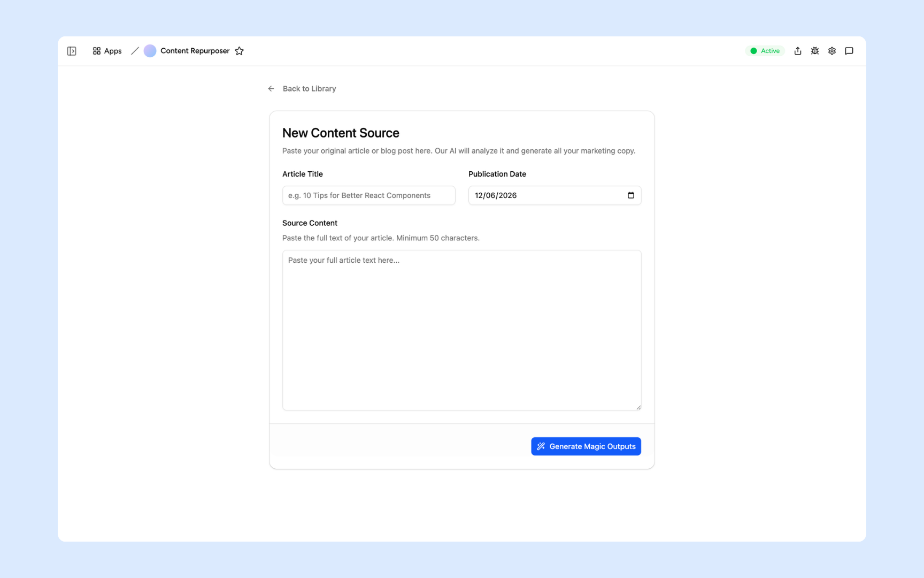Click the Content Repurposer avatar circle
Viewport: 924px width, 578px height.
pos(150,51)
